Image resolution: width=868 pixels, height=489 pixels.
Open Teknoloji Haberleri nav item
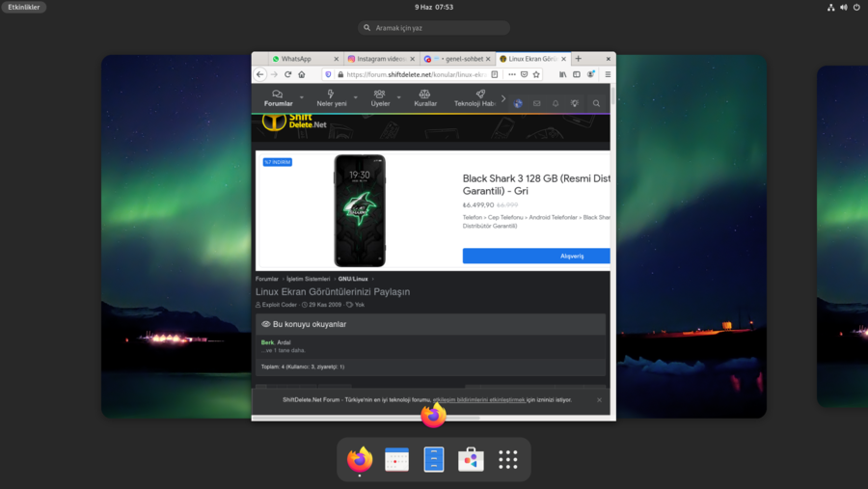pyautogui.click(x=475, y=98)
